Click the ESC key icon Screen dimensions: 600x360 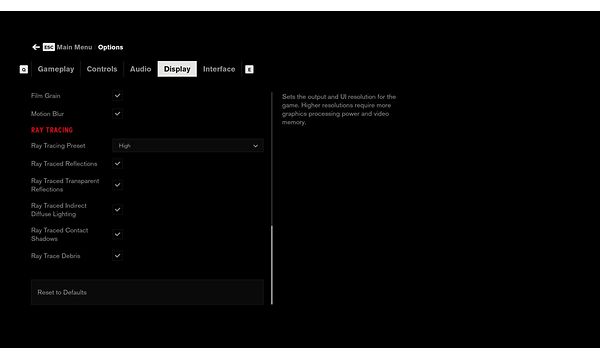49,47
